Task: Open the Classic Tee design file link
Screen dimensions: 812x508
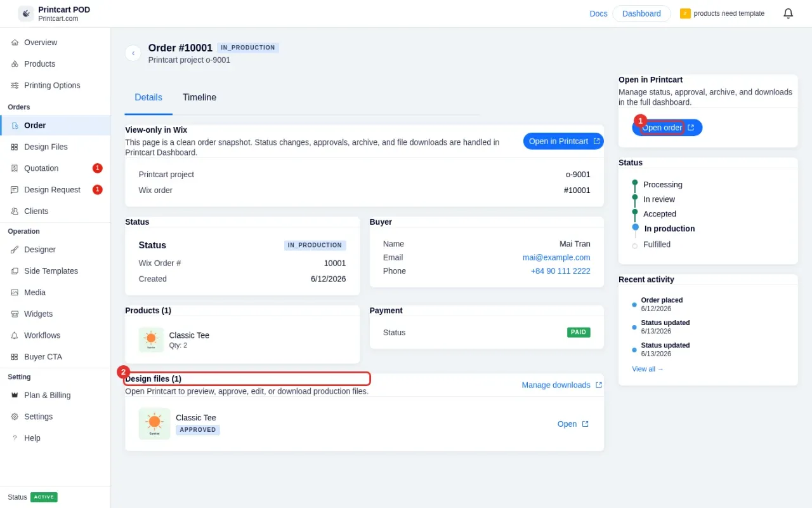Action: click(x=573, y=424)
